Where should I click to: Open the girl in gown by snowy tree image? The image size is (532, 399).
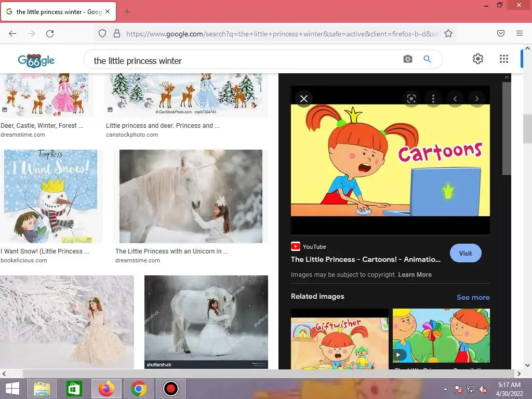click(x=67, y=322)
